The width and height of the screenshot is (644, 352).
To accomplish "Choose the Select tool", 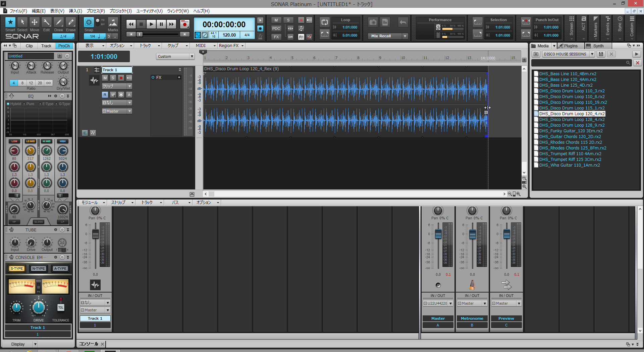I will pyautogui.click(x=22, y=22).
